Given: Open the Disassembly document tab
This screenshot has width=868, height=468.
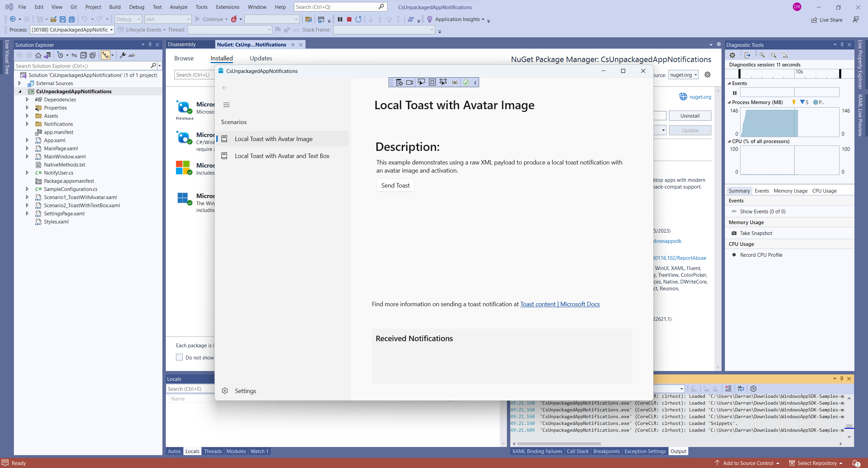Looking at the screenshot, I should click(182, 44).
